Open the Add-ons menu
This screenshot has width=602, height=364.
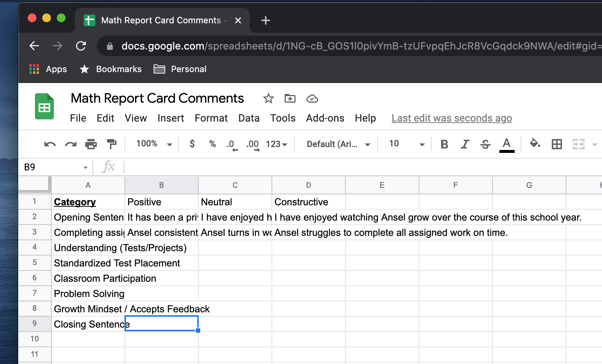[325, 118]
